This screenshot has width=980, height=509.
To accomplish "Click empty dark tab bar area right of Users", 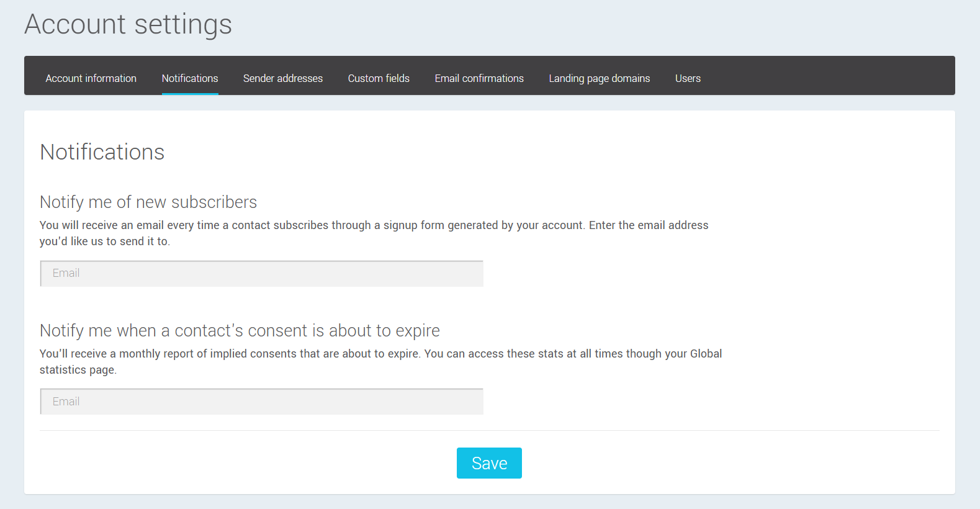I will click(x=832, y=76).
